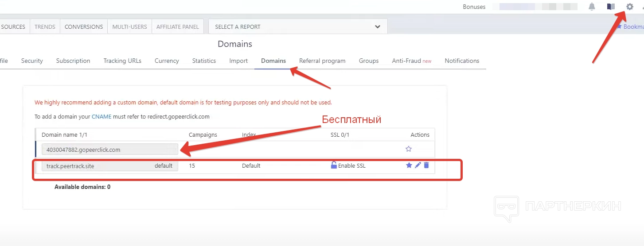The height and width of the screenshot is (246, 644).
Task: Open Currency settings tab
Action: coord(167,61)
